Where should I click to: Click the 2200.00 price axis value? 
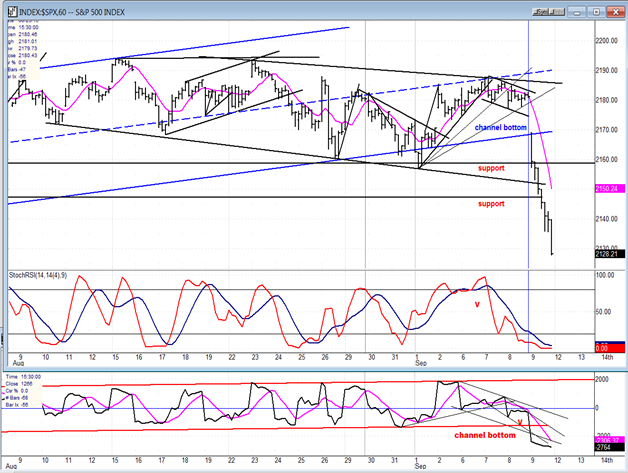click(607, 41)
